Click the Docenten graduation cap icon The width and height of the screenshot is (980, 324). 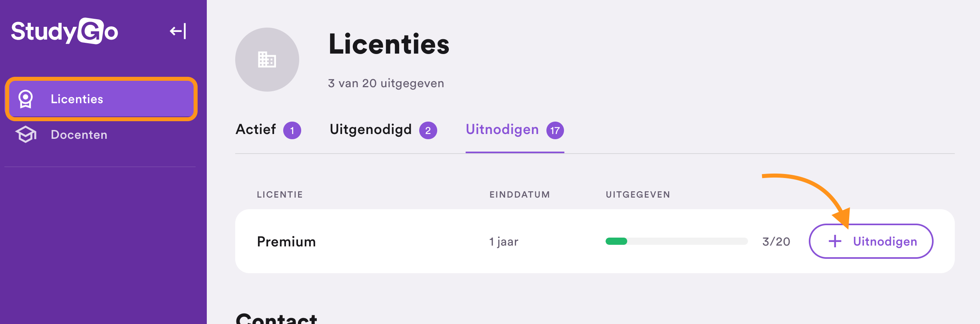click(26, 135)
